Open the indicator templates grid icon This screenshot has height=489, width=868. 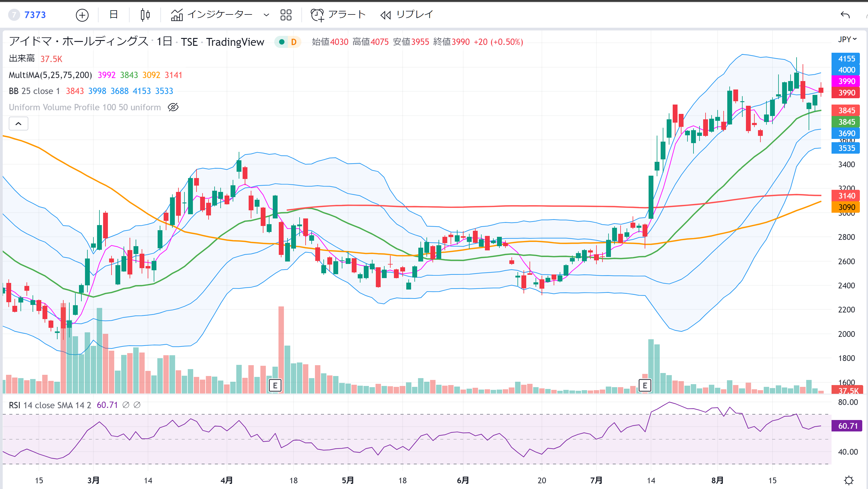click(286, 15)
